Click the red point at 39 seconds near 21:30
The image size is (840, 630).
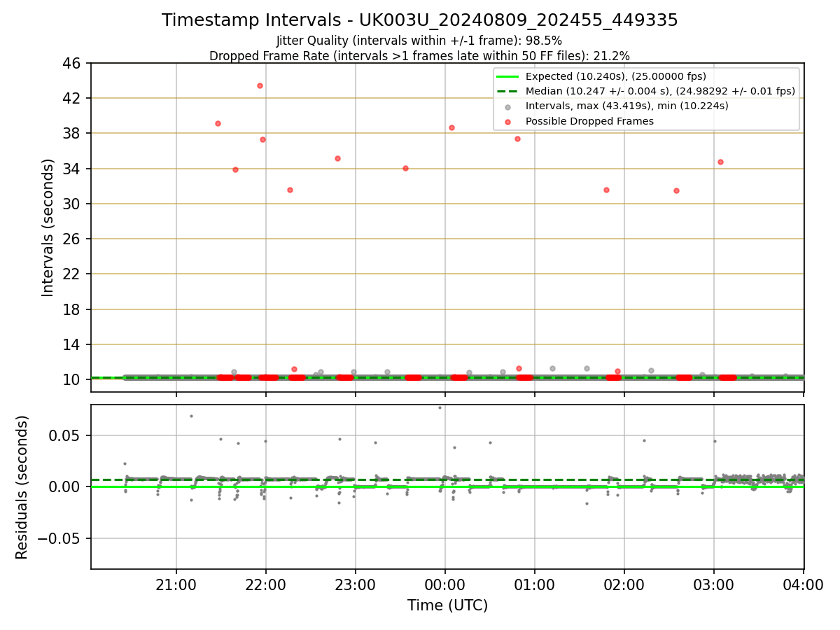point(218,123)
